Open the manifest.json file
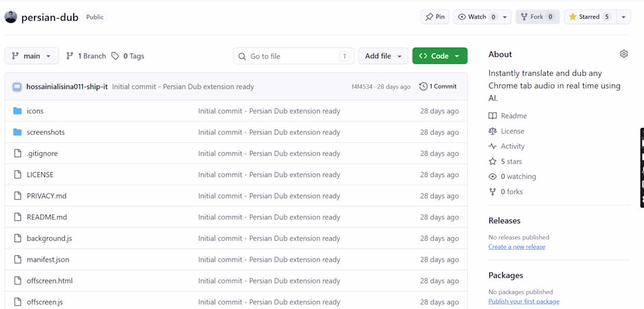 pos(48,260)
